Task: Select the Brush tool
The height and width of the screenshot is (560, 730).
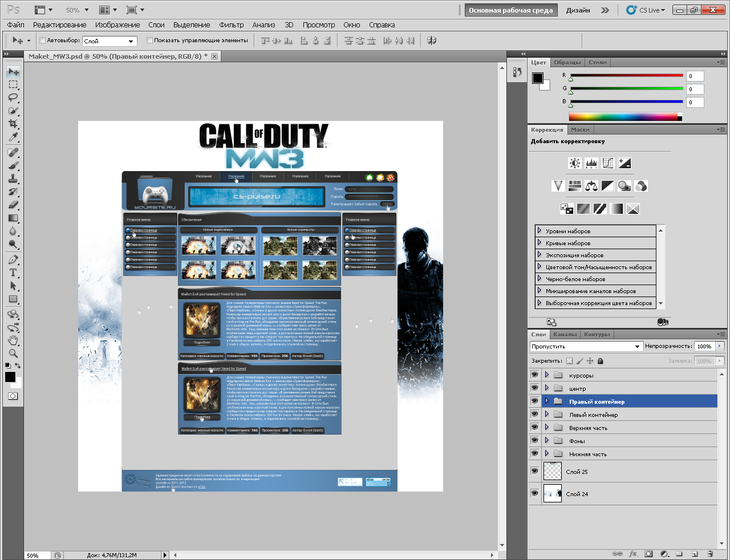Action: tap(13, 166)
